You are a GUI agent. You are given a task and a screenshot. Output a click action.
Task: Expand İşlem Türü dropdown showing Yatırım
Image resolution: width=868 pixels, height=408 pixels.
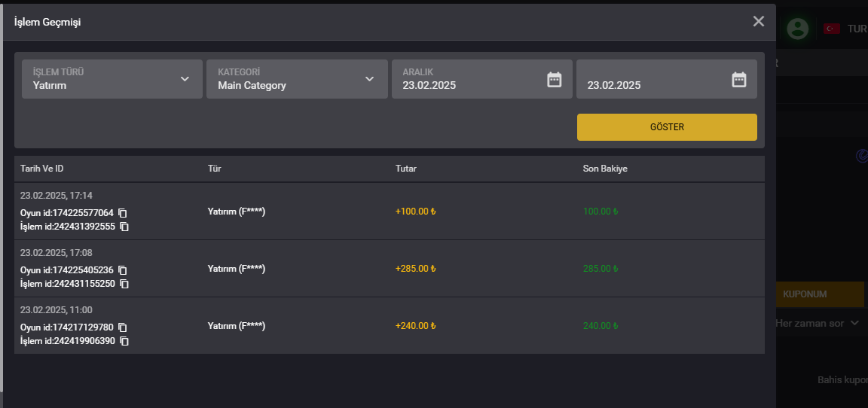[x=112, y=79]
